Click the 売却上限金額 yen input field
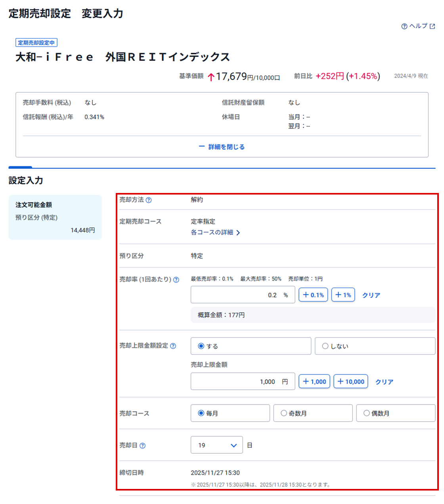444x504 pixels. click(x=238, y=382)
